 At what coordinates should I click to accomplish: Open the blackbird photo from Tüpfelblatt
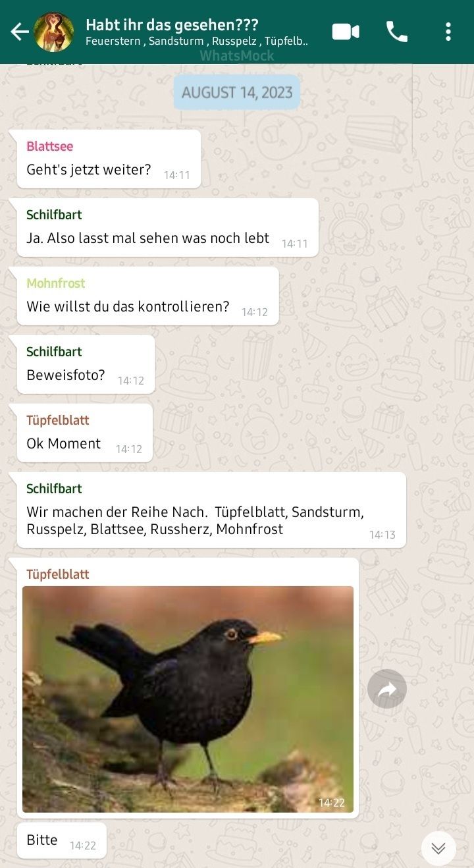pos(188,699)
